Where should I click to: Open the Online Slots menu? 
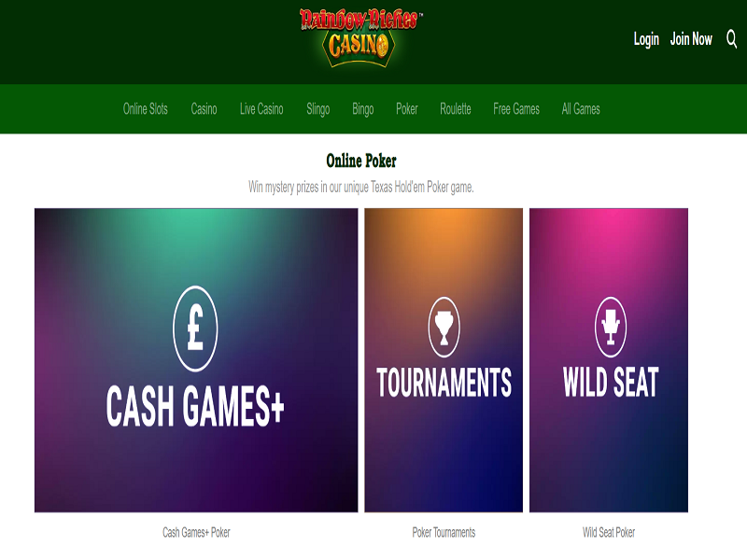click(x=146, y=109)
